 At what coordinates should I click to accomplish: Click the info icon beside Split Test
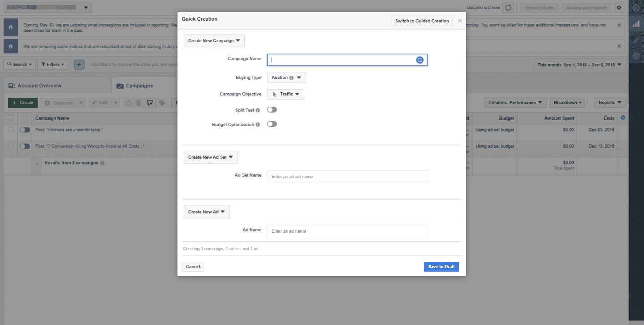(258, 110)
